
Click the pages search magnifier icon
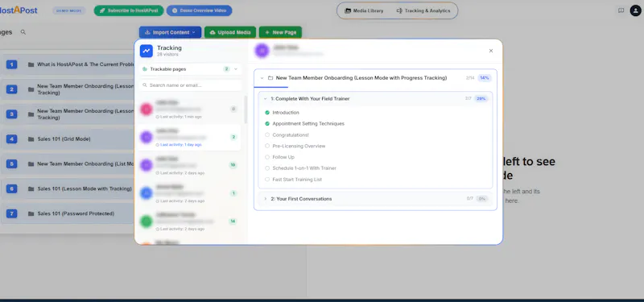[23, 32]
